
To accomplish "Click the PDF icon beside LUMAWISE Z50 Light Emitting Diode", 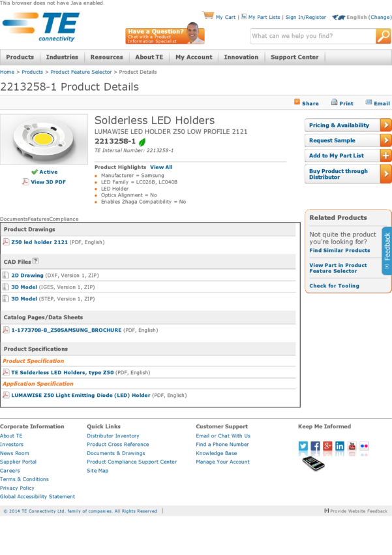I will 6,394.
